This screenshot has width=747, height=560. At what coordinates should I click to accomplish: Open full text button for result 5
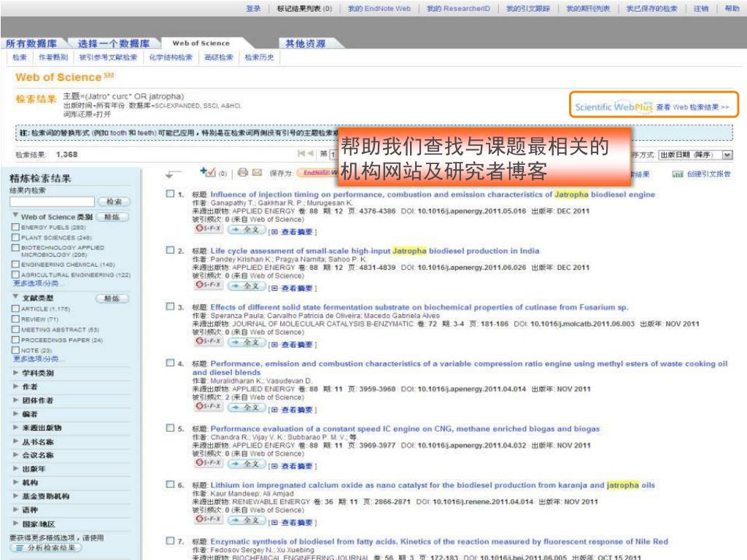247,463
